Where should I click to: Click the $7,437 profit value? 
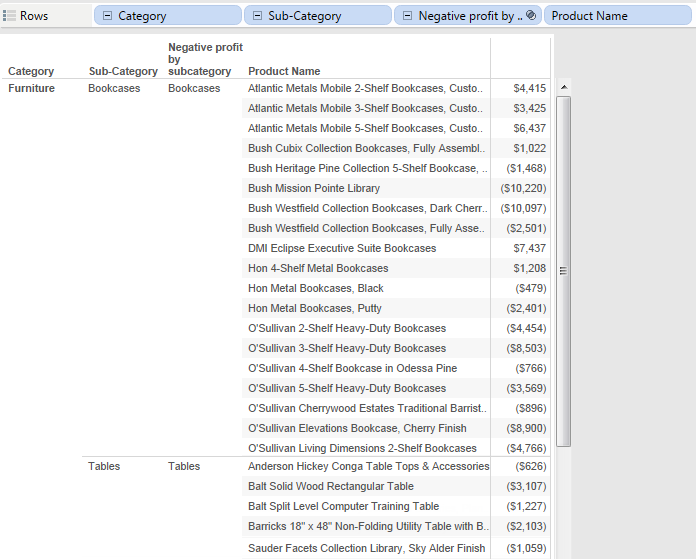coord(529,248)
